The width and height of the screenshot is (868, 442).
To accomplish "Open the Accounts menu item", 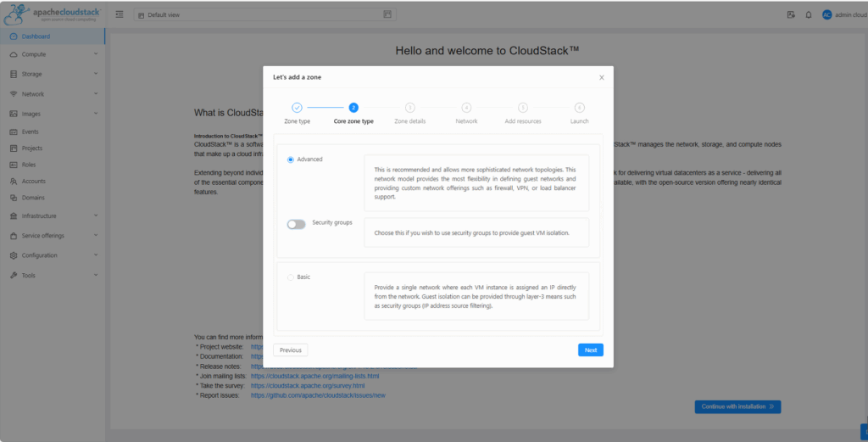I will (53, 181).
